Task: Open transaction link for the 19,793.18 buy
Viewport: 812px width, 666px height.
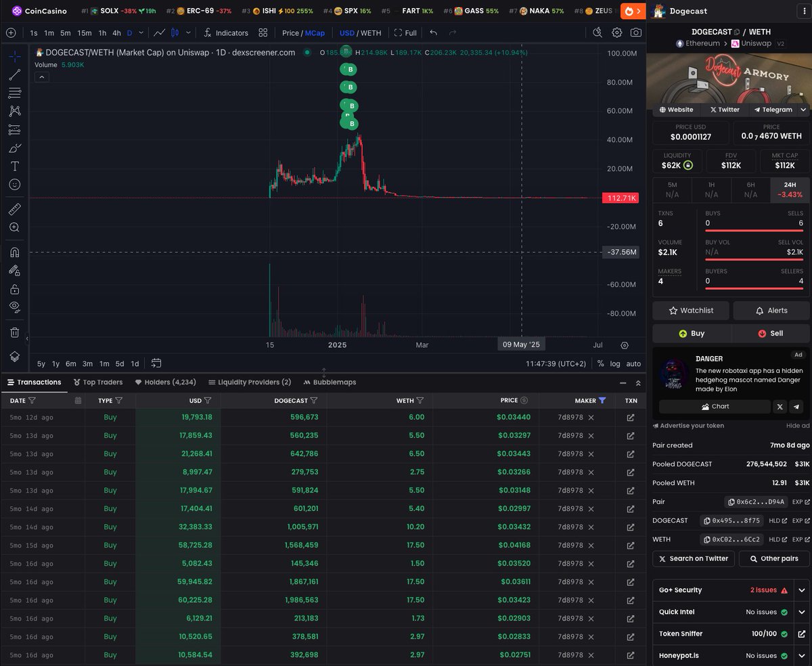Action: (631, 418)
